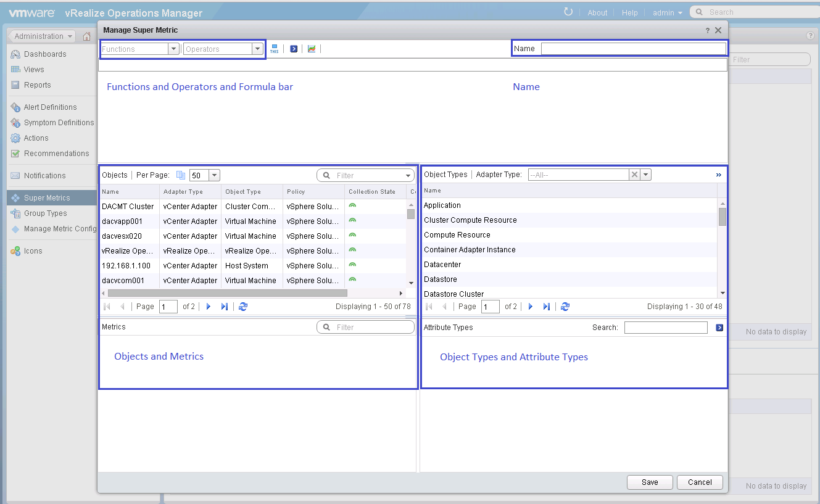Open Reports in sidebar
Screen dimensions: 820x504
point(38,85)
